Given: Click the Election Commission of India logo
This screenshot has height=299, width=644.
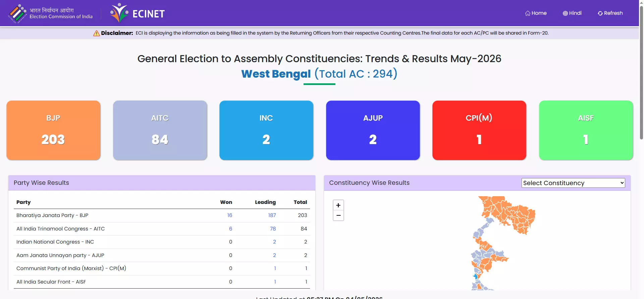Looking at the screenshot, I should coord(51,13).
